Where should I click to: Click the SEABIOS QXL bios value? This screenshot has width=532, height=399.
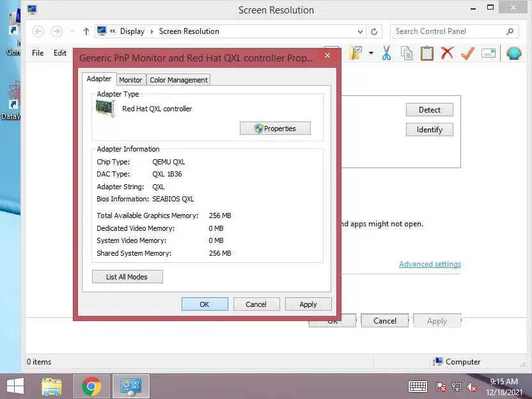tap(173, 199)
